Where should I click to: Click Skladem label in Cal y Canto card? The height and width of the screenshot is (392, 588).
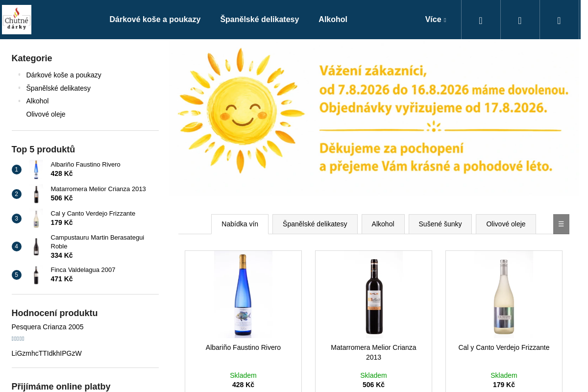point(504,375)
